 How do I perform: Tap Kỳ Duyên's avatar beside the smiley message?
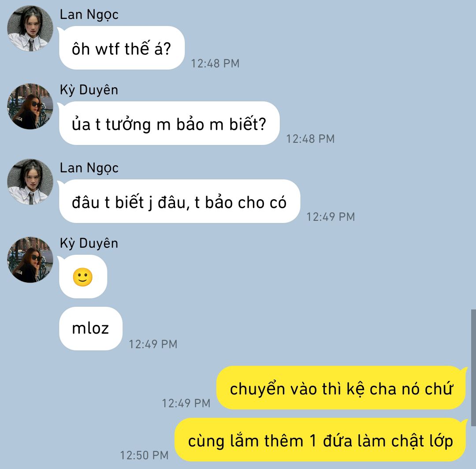click(30, 260)
